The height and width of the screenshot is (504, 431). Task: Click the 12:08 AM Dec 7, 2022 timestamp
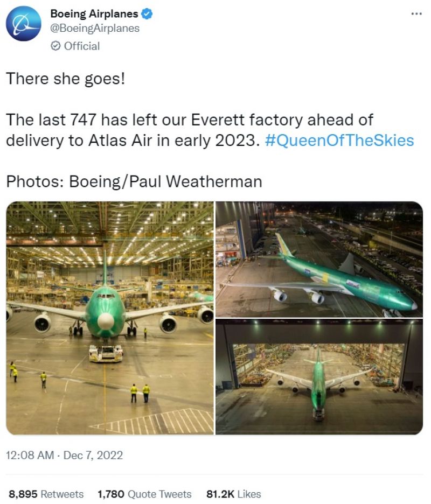click(x=64, y=455)
